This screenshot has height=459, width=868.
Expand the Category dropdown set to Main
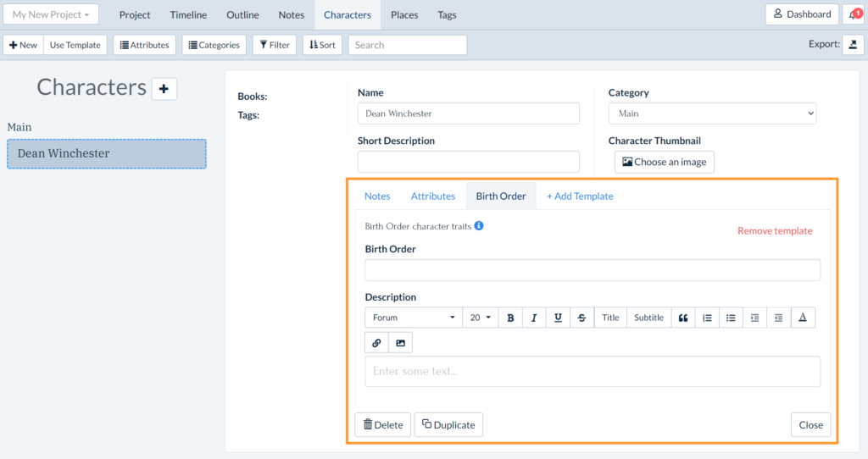712,113
